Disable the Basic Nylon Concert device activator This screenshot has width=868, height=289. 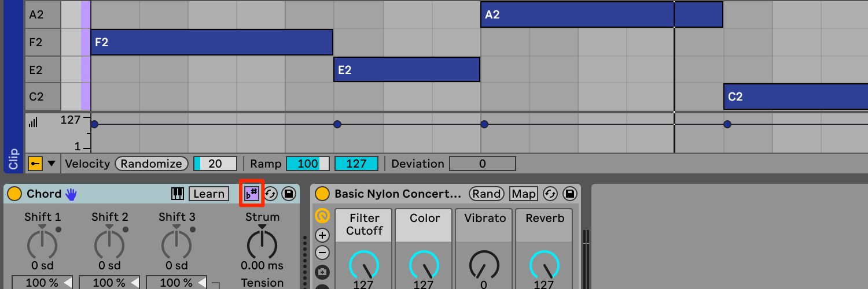(322, 194)
